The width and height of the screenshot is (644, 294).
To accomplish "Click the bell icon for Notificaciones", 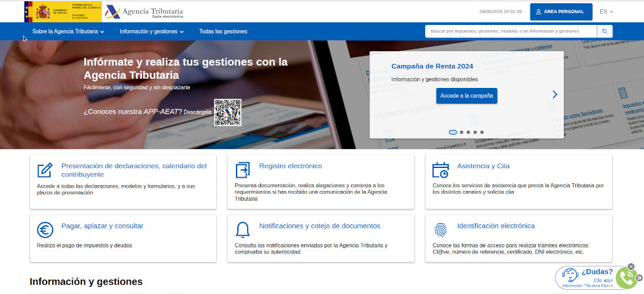I will tap(242, 230).
